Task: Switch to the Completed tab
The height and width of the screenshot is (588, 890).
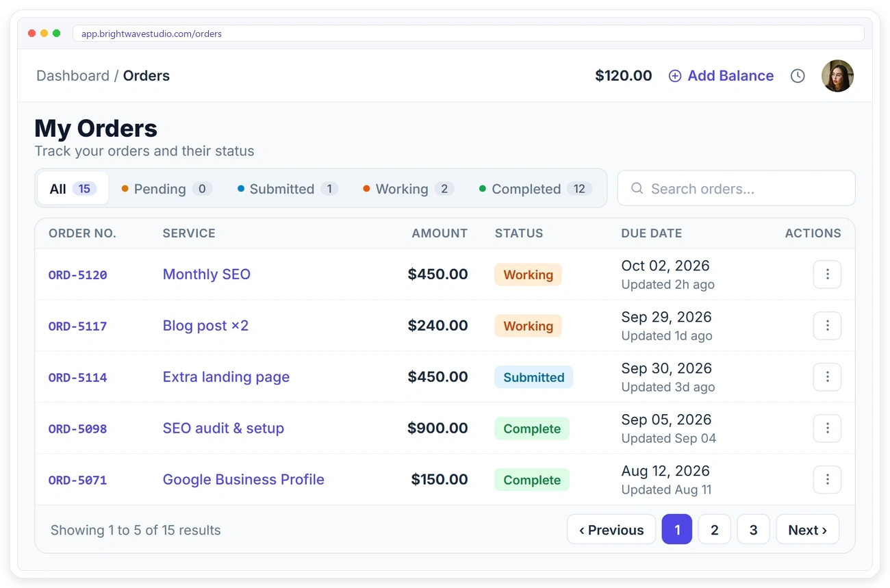Action: (535, 189)
